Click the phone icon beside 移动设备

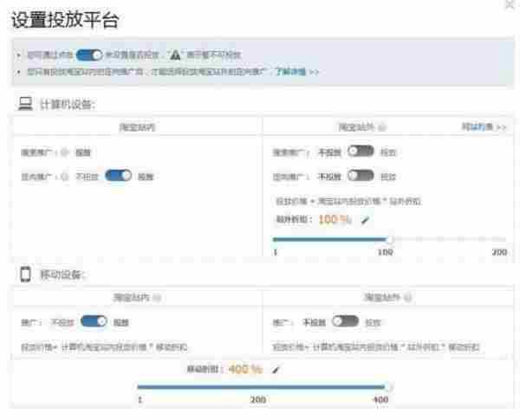click(25, 275)
